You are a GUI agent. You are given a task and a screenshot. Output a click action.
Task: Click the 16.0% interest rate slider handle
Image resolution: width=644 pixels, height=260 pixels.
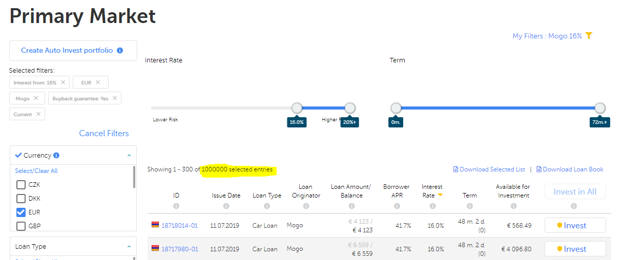click(297, 108)
